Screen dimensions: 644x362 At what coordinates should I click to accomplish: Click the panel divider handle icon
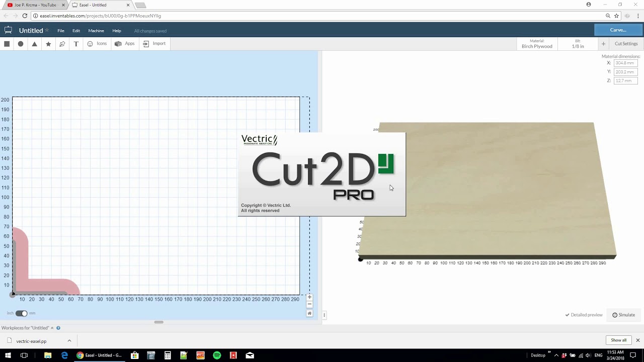(324, 315)
